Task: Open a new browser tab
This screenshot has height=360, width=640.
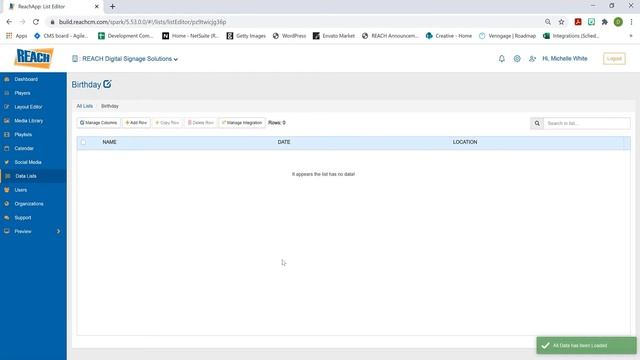Action: point(112,7)
